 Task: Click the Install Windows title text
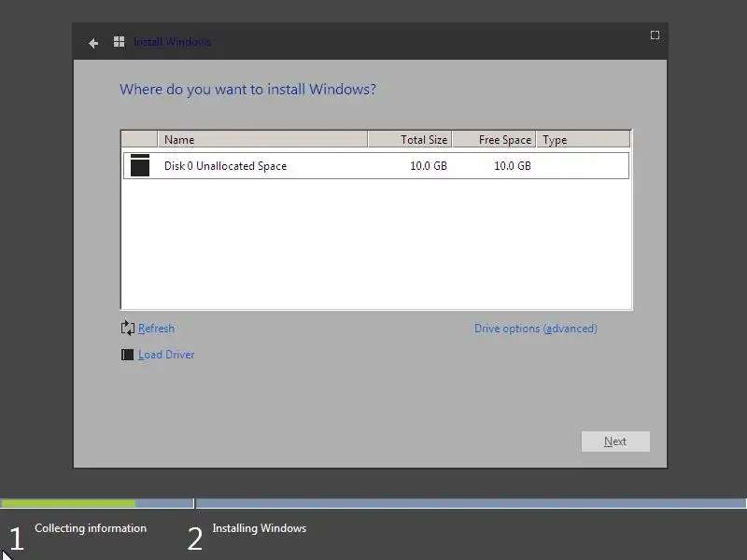point(173,42)
